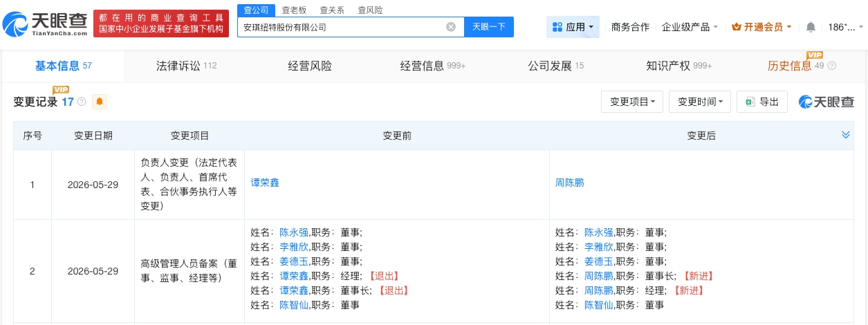Viewport: 868px width, 325px height.
Task: Open 陈智仙 link in the 变更前 column
Action: tap(293, 305)
